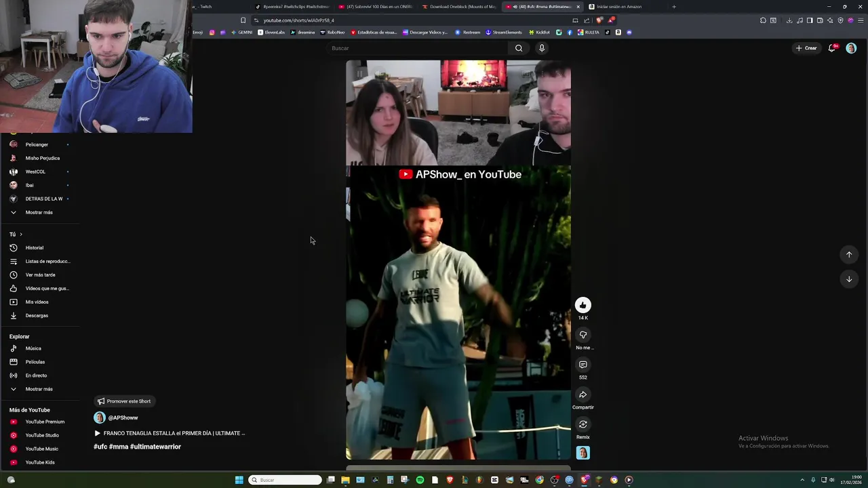This screenshot has height=488, width=868.
Task: Open the comments showing 552
Action: (x=583, y=365)
